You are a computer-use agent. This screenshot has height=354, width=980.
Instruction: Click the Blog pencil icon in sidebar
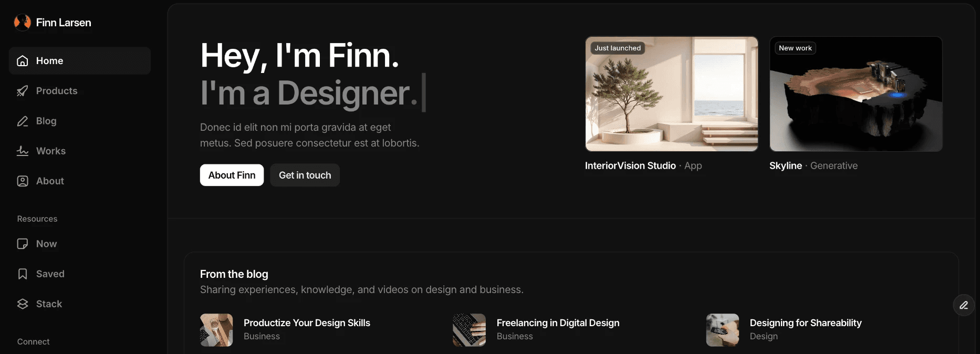point(23,121)
